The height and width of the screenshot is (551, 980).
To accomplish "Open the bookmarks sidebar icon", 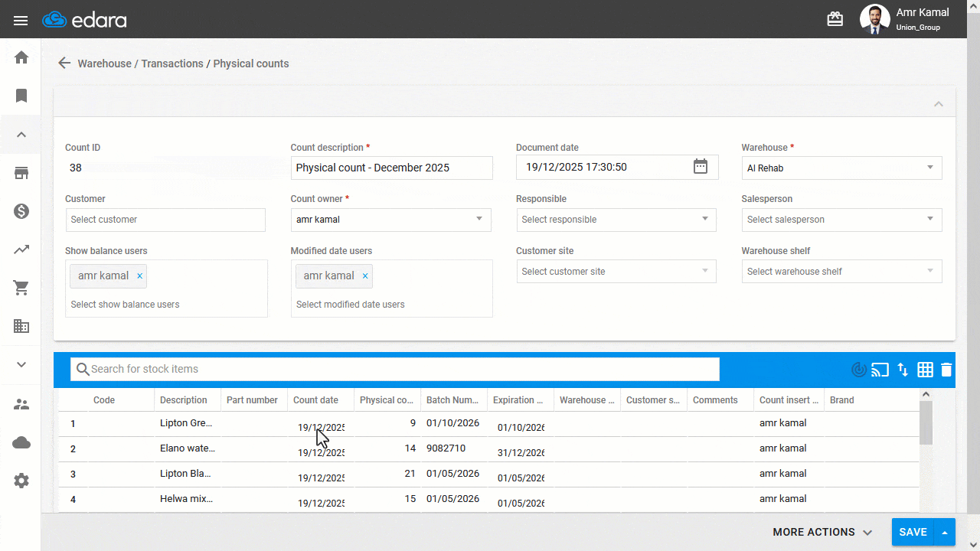I will point(21,96).
